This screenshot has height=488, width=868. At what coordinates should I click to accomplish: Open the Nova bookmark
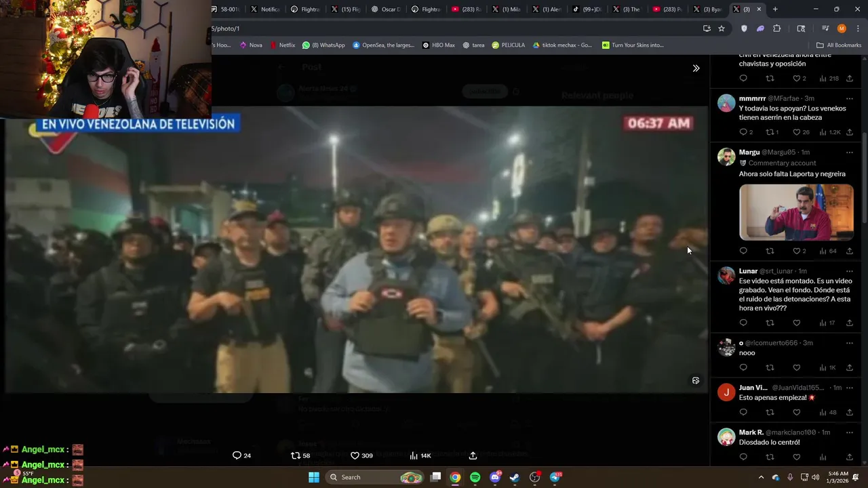[251, 45]
